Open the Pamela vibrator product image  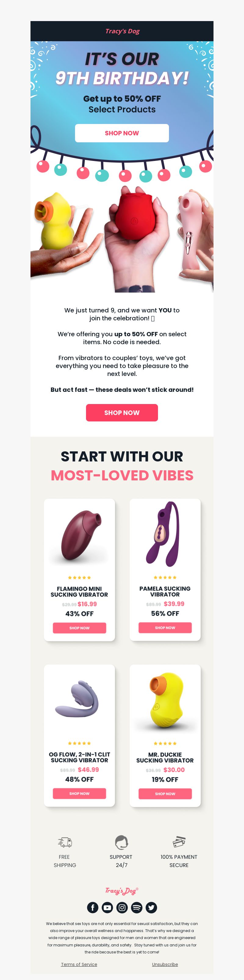point(165,534)
